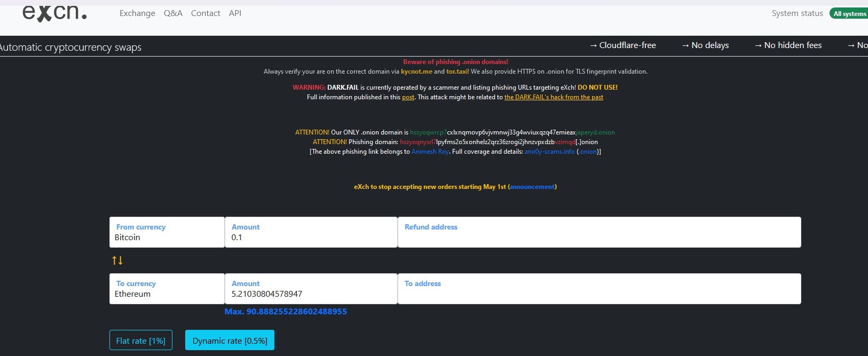This screenshot has width=868, height=356.
Task: Open the Animesh Roy link
Action: 430,152
